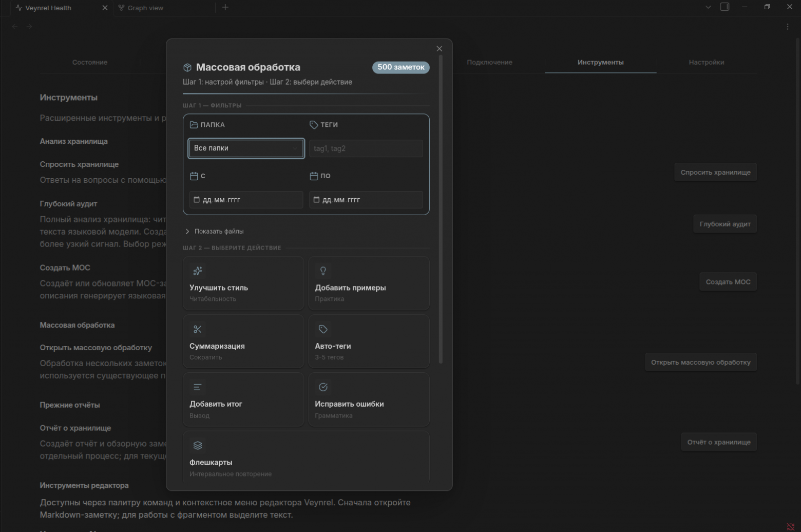This screenshot has width=801, height=532.
Task: Close the Массовая обработка dialog
Action: tap(439, 49)
